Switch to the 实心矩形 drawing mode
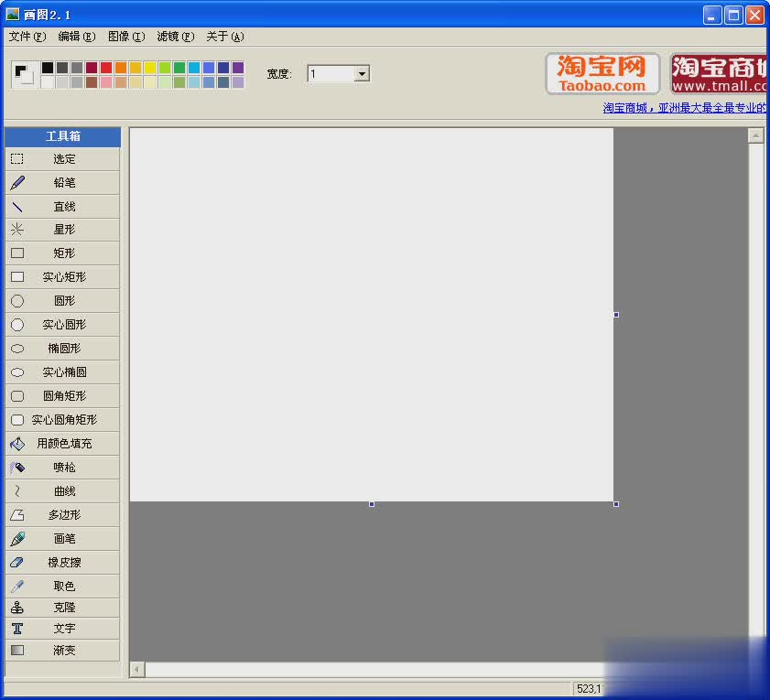This screenshot has width=770, height=700. [x=62, y=276]
